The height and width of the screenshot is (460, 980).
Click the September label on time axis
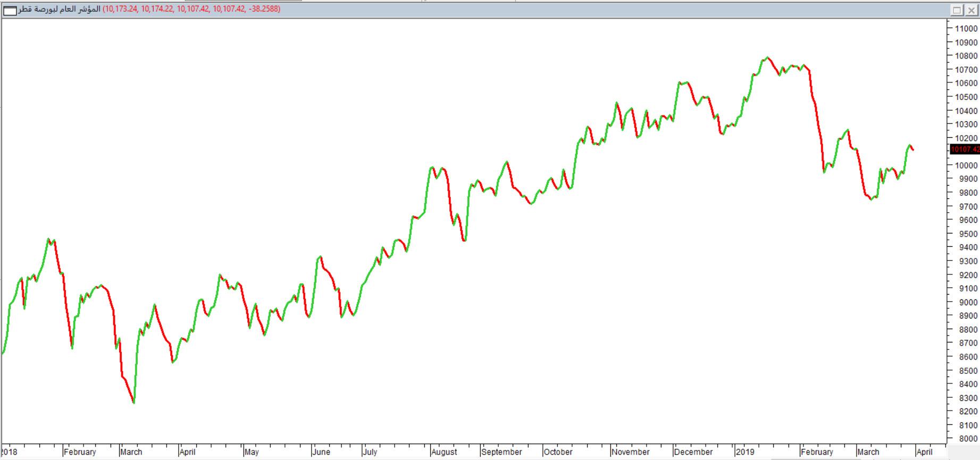tap(501, 452)
